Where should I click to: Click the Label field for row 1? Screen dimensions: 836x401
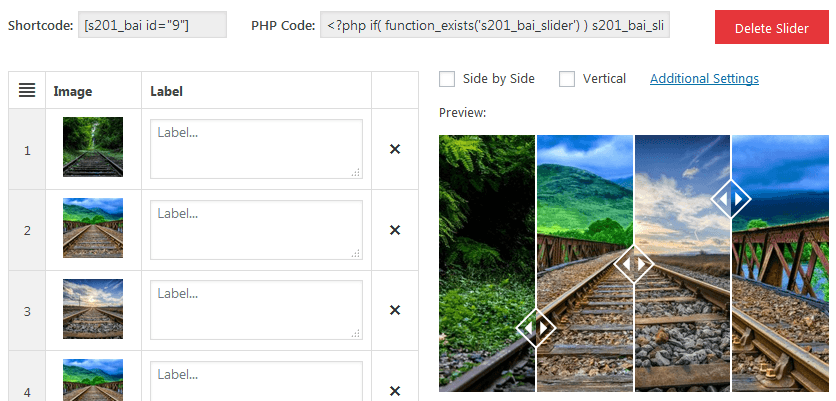point(256,149)
